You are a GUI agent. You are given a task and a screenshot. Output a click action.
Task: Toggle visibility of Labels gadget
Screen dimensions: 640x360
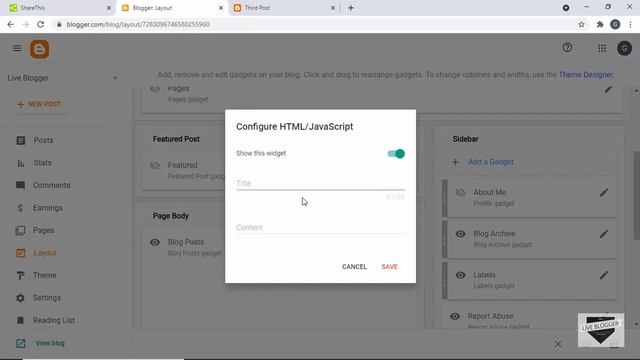460,275
